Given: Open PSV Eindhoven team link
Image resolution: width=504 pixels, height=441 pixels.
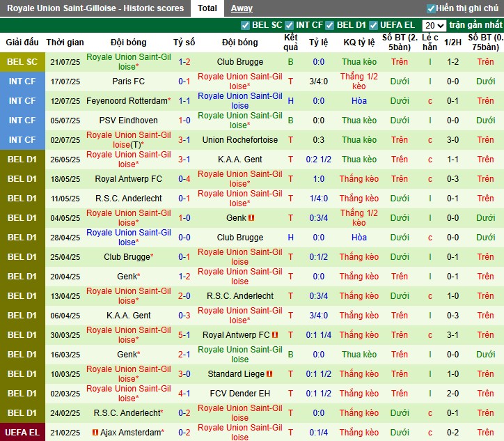Looking at the screenshot, I should (129, 121).
